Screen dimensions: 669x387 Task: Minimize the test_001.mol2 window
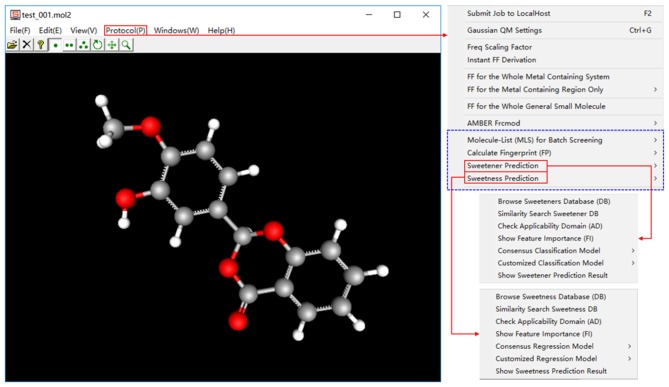[x=369, y=15]
